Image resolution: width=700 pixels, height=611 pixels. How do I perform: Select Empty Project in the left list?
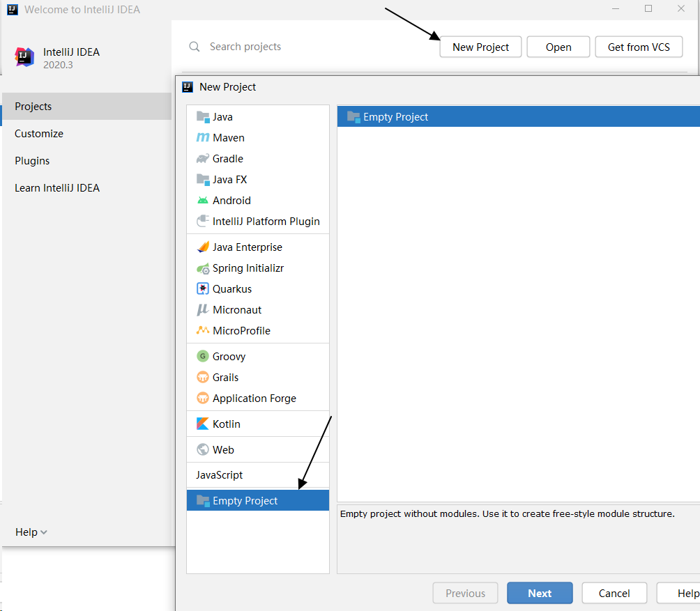coord(258,500)
